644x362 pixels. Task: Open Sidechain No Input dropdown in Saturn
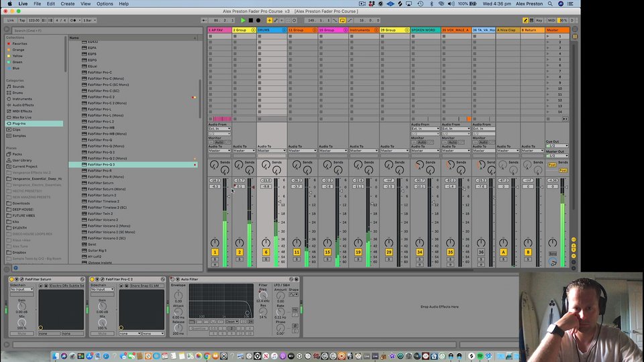(21, 290)
